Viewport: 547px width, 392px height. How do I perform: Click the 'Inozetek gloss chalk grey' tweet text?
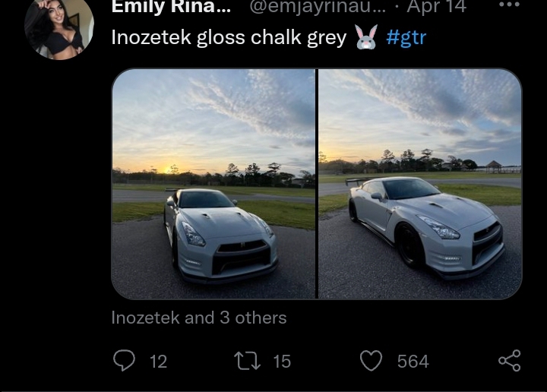(229, 37)
